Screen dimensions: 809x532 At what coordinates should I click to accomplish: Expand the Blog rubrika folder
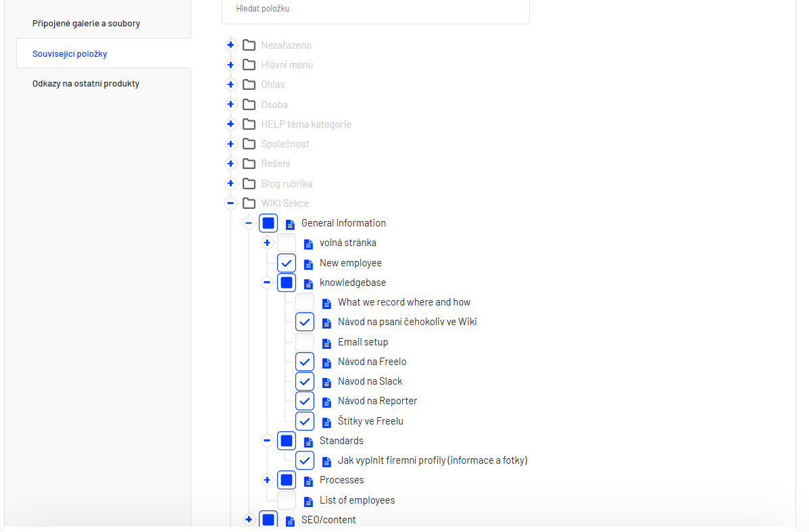tap(230, 184)
